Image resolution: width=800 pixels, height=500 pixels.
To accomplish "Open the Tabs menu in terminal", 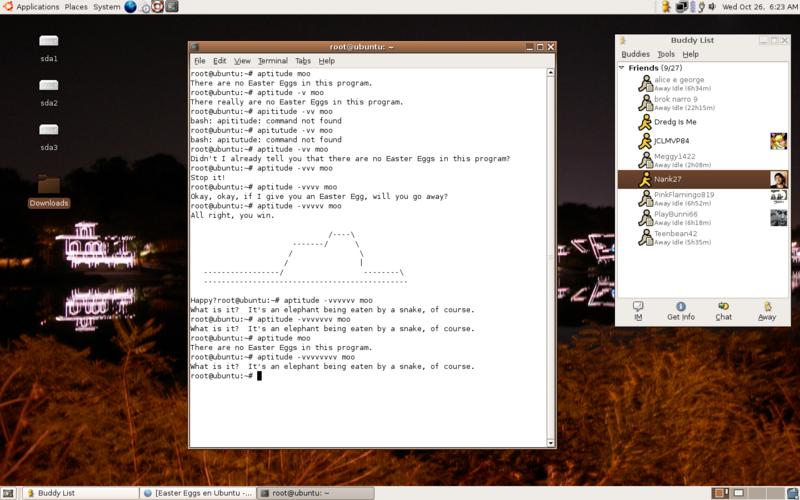I will click(x=302, y=61).
